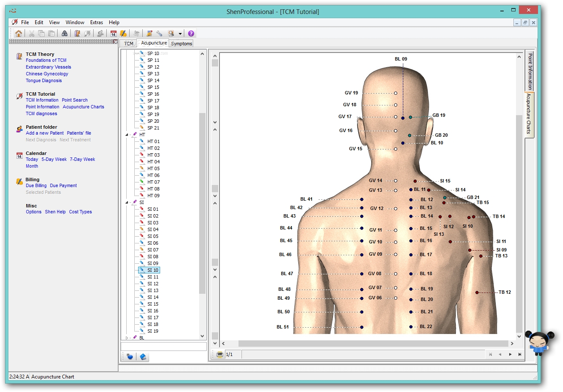Viewport: 563px width, 392px height.
Task: Go to the last chart page
Action: (x=519, y=354)
